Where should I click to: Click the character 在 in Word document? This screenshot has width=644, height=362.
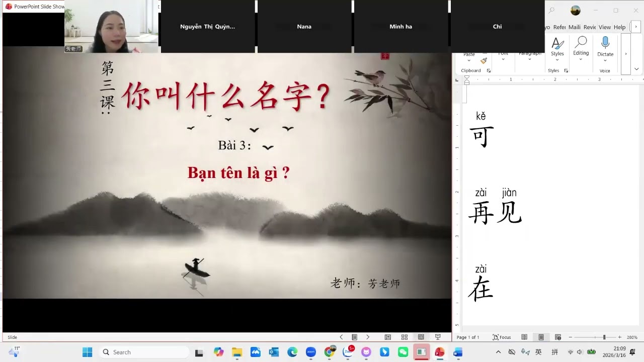pyautogui.click(x=481, y=289)
